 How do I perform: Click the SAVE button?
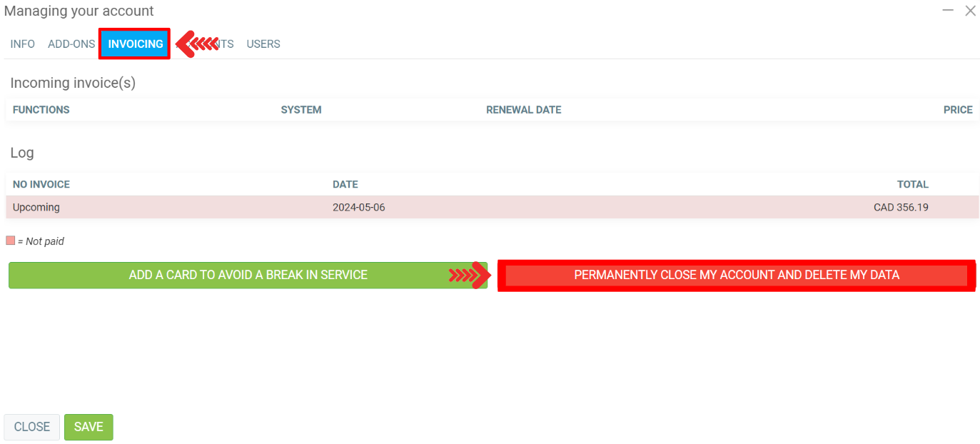point(89,427)
